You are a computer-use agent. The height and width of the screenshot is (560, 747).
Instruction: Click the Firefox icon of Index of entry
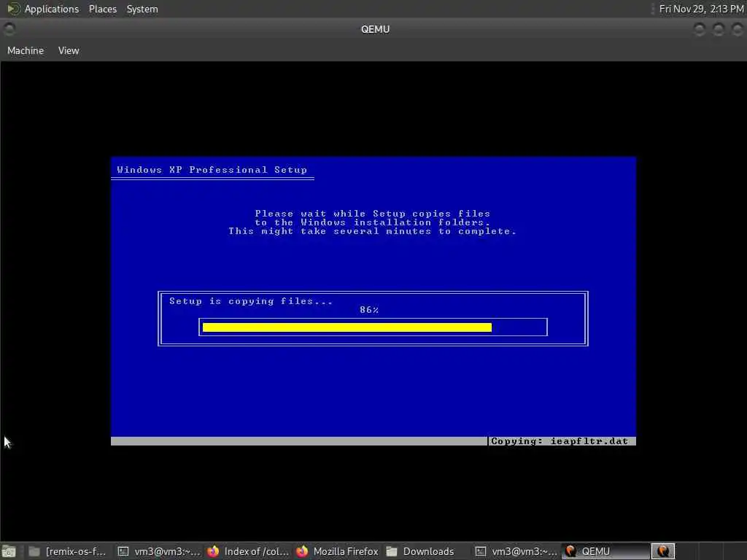[213, 551]
